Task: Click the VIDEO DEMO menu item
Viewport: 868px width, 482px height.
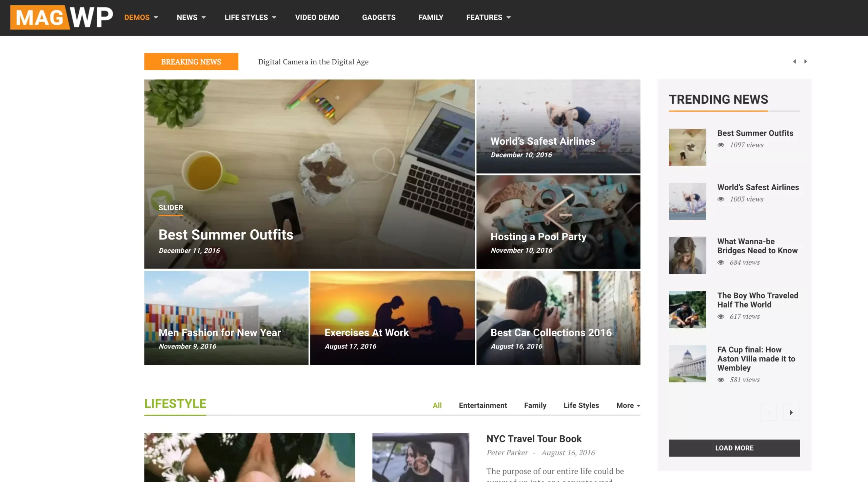Action: click(x=317, y=17)
